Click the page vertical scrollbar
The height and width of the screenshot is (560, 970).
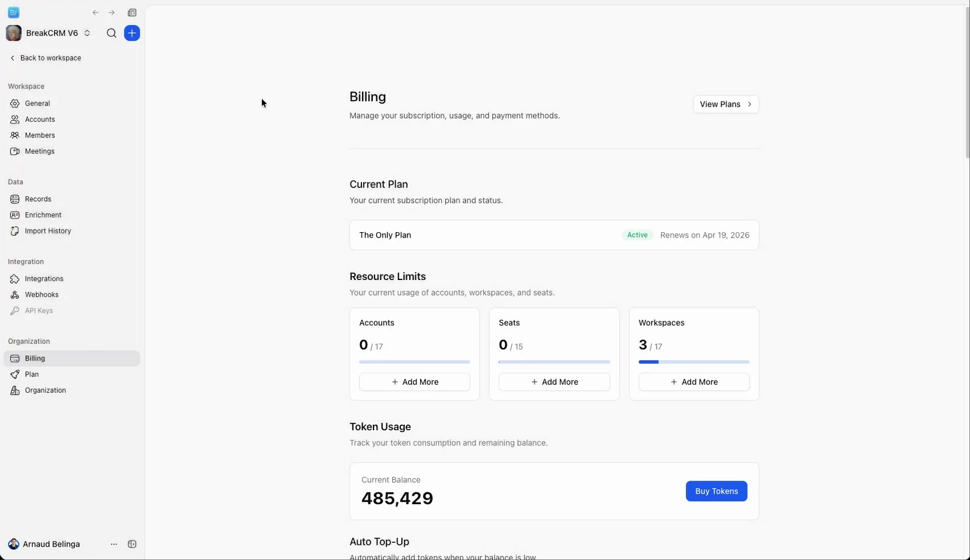(x=967, y=82)
